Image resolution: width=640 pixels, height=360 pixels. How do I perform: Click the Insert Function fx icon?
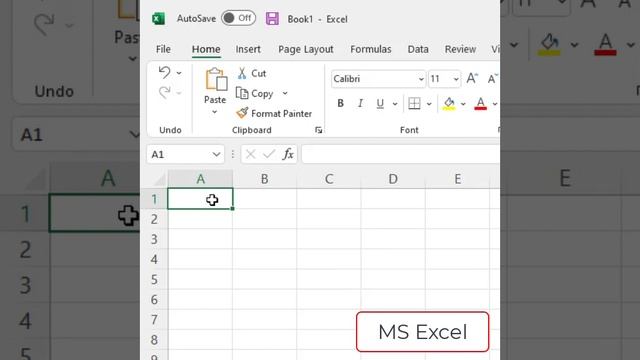pos(288,154)
